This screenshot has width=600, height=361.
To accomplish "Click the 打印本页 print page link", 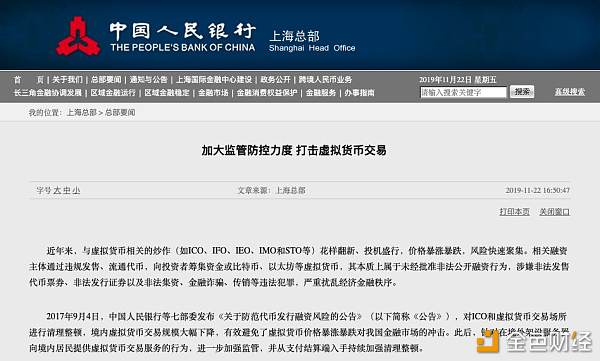I will (x=515, y=212).
